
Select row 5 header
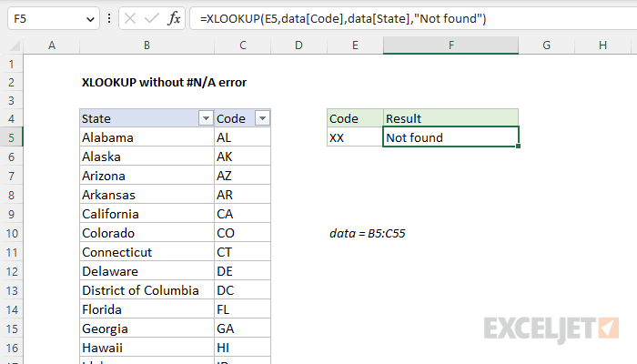click(11, 137)
